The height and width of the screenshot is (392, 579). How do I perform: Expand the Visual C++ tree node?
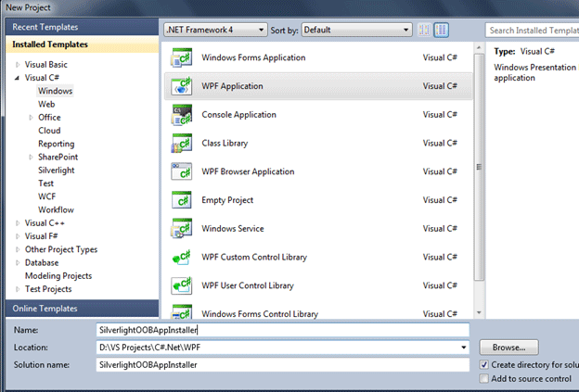tap(18, 223)
